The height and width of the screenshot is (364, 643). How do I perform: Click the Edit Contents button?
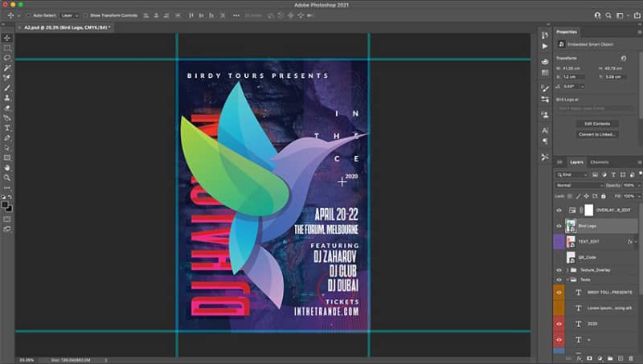(597, 124)
